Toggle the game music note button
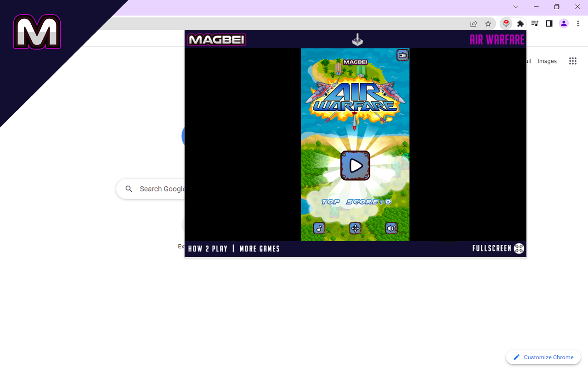Viewport: 588px width, 368px height. [319, 228]
